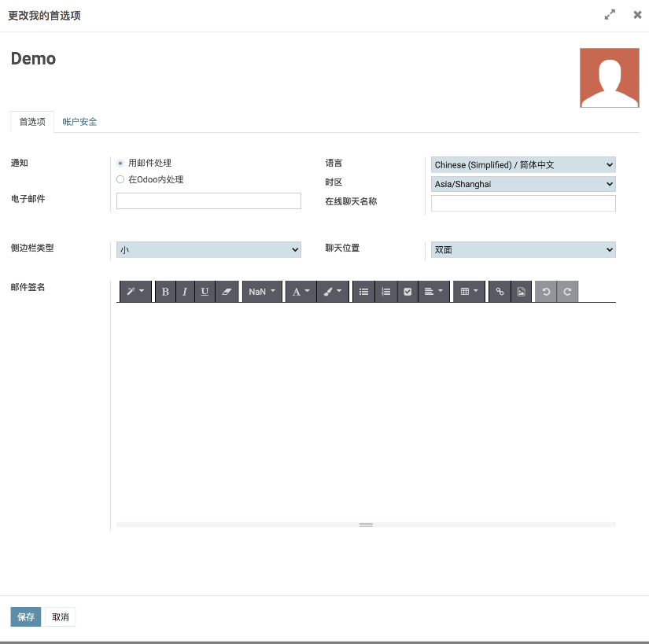This screenshot has width=649, height=644.
Task: Expand the 侧边栏类型 dropdown
Action: click(x=208, y=250)
